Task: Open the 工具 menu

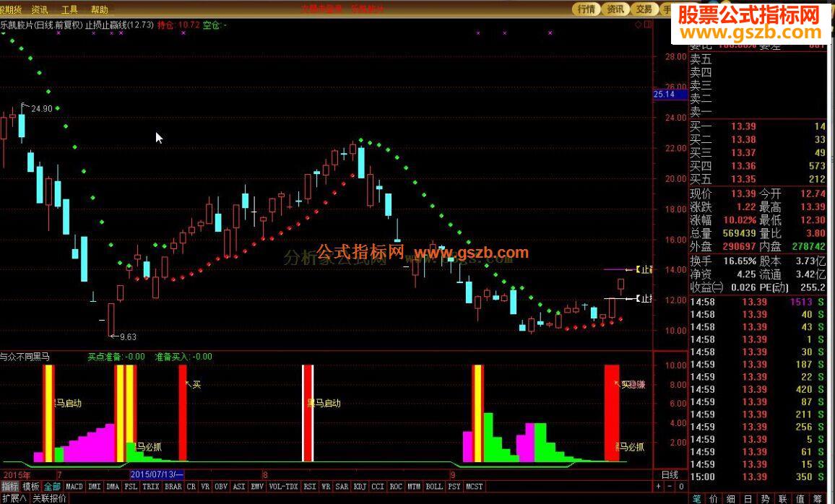Action: pyautogui.click(x=69, y=9)
